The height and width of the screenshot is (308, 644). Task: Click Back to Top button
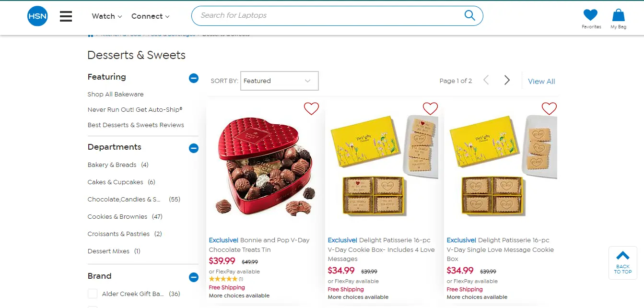(622, 262)
